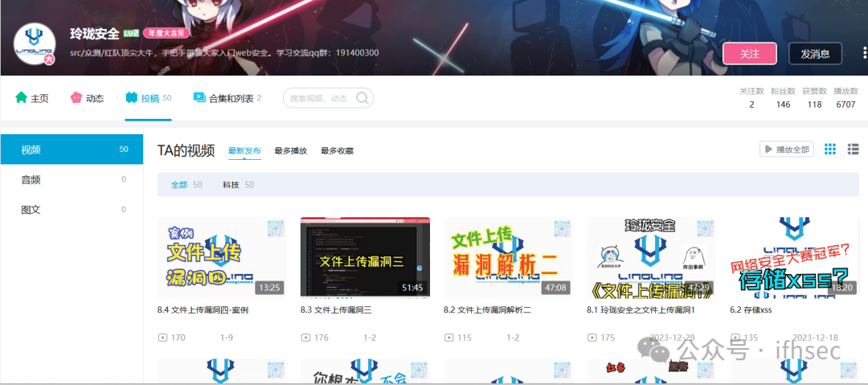Viewport: 868px width, 385px height.
Task: Click the green 主页 home icon
Action: tap(21, 97)
